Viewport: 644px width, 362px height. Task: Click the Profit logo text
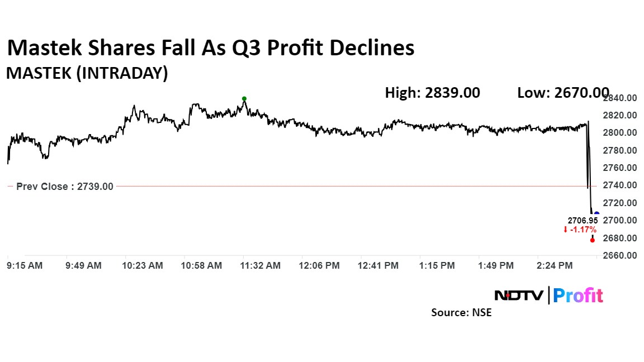(x=578, y=296)
